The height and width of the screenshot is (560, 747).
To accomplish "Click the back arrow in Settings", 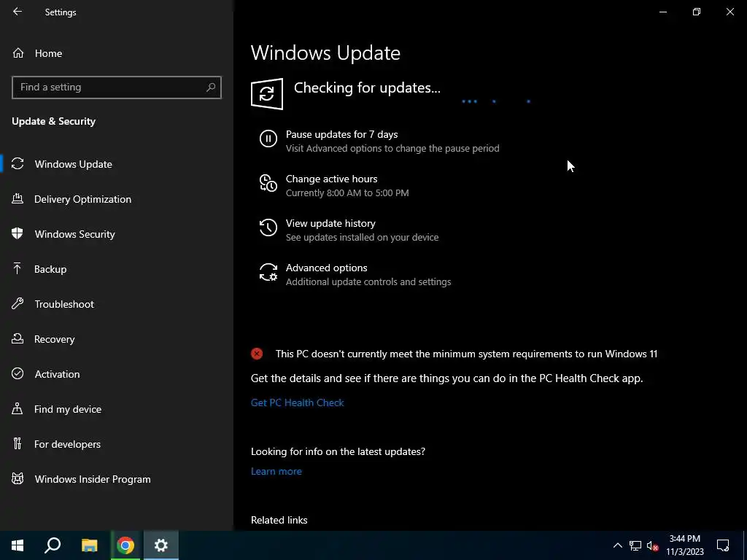I will 18,12.
